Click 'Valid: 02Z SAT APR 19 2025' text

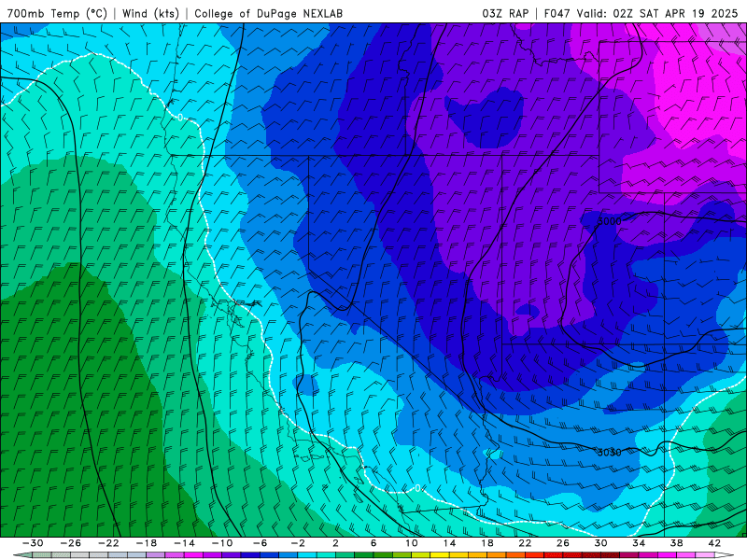[x=657, y=13]
